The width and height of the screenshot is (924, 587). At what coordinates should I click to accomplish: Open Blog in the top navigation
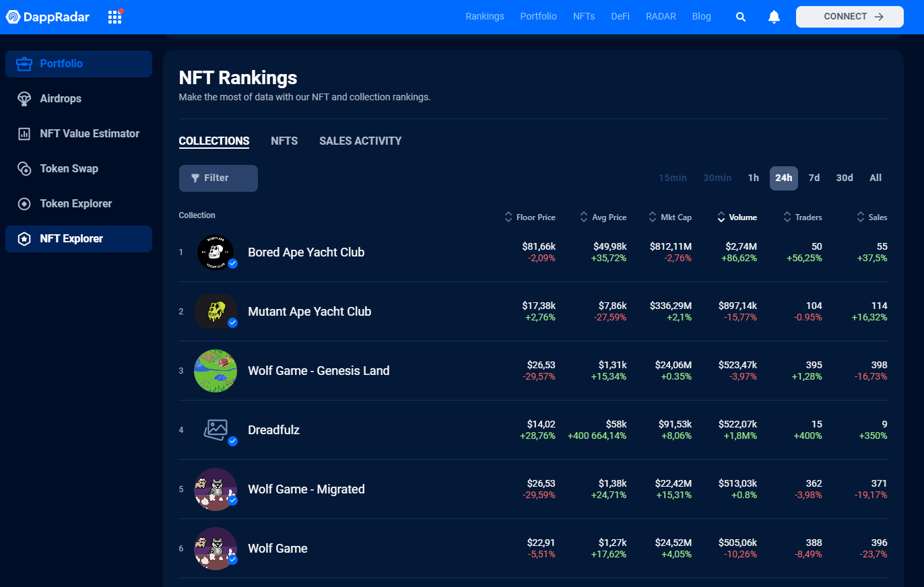click(x=702, y=17)
